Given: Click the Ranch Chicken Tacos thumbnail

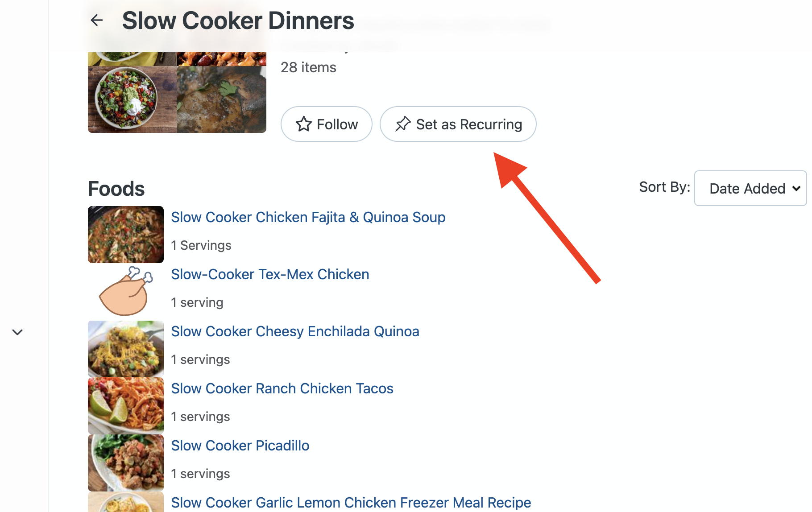Looking at the screenshot, I should [x=126, y=406].
